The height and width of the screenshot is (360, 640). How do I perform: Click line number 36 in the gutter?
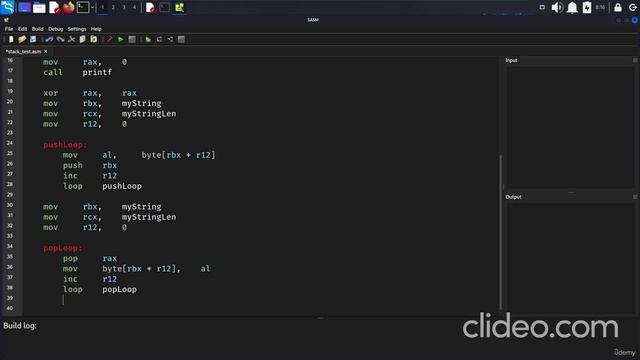[x=10, y=267]
